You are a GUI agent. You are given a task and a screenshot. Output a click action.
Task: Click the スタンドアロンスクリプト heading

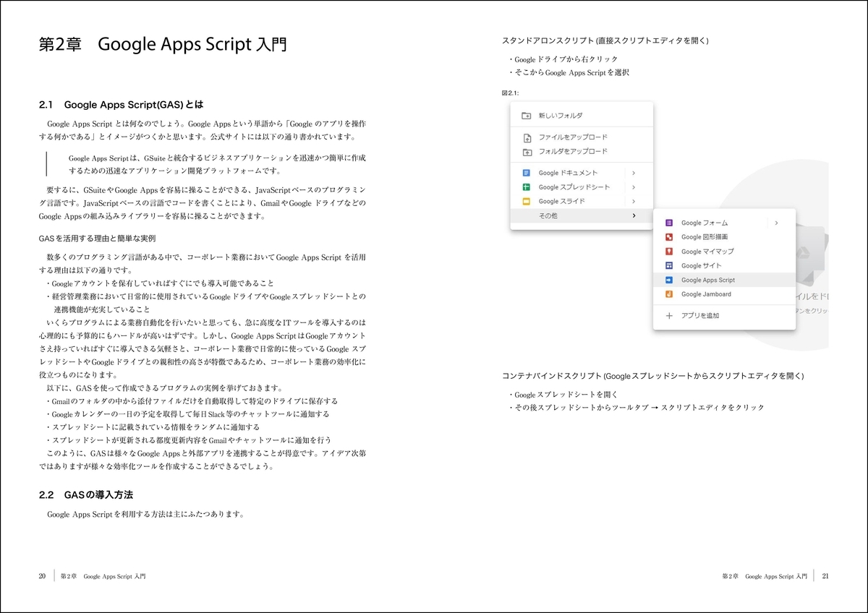tap(605, 40)
